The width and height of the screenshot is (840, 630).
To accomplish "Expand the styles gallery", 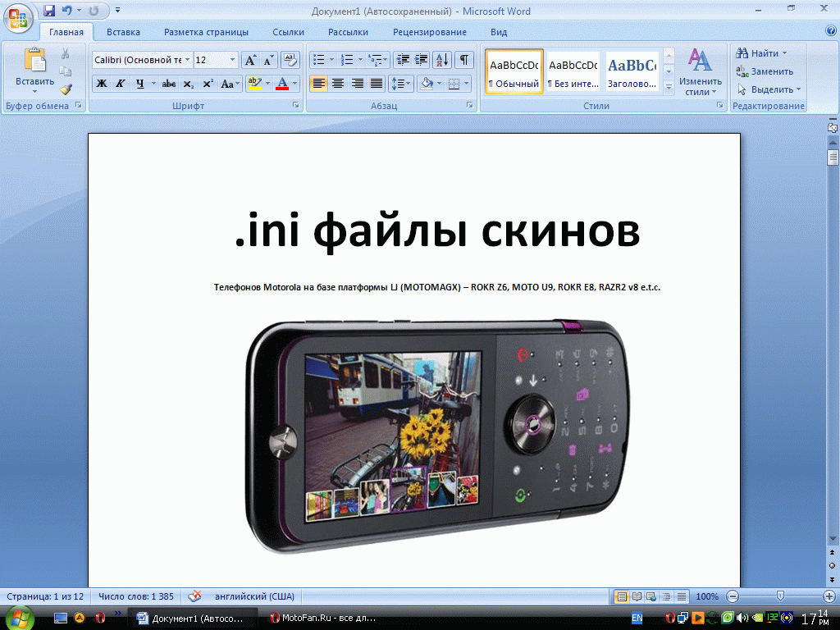I will point(669,87).
